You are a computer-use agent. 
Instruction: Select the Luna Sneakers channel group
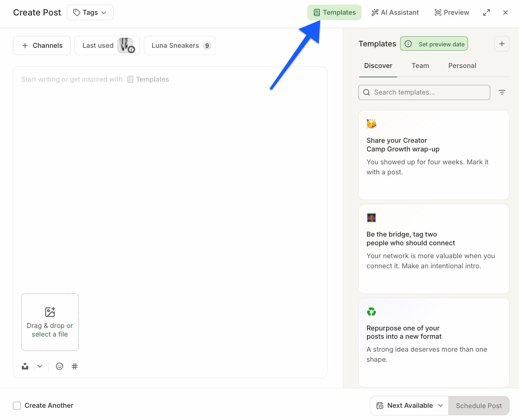tap(180, 46)
